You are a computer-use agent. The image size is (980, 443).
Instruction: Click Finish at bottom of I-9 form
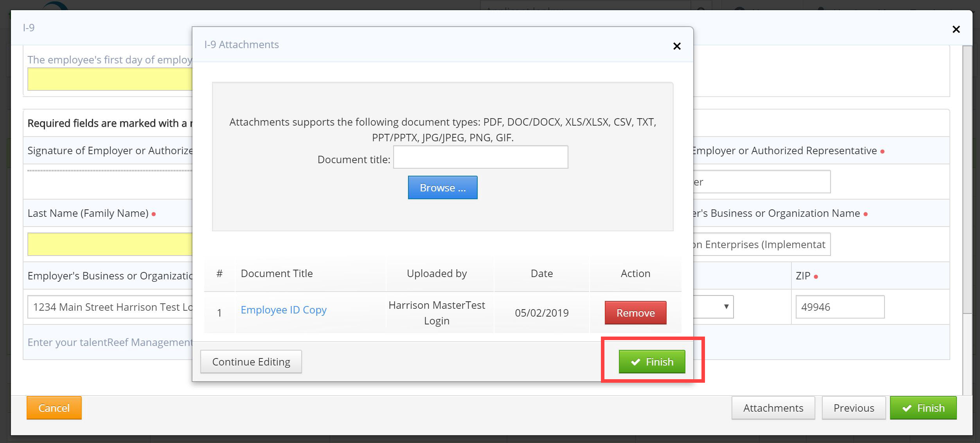coord(923,408)
